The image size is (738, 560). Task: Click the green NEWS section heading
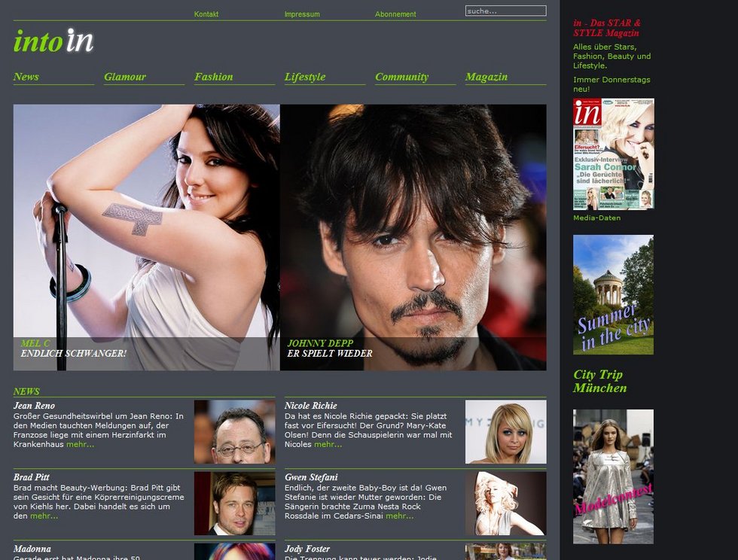tap(26, 391)
